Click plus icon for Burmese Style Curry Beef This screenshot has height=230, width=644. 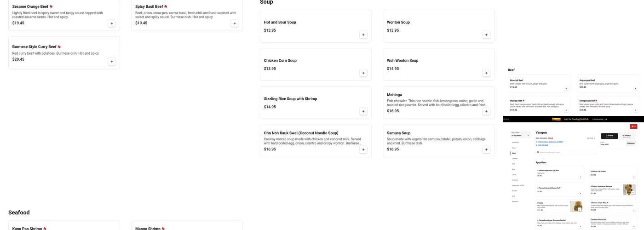click(112, 62)
